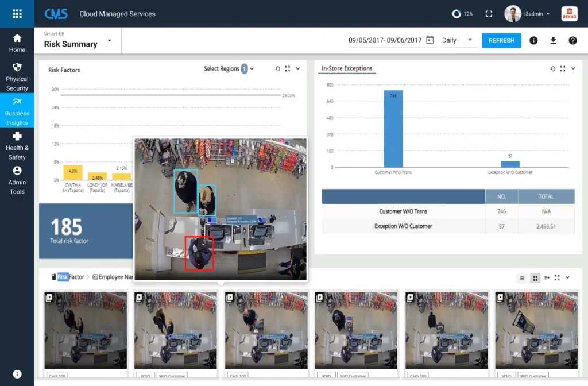Collapse the Risk Factors panel via its chevron

pyautogui.click(x=298, y=68)
